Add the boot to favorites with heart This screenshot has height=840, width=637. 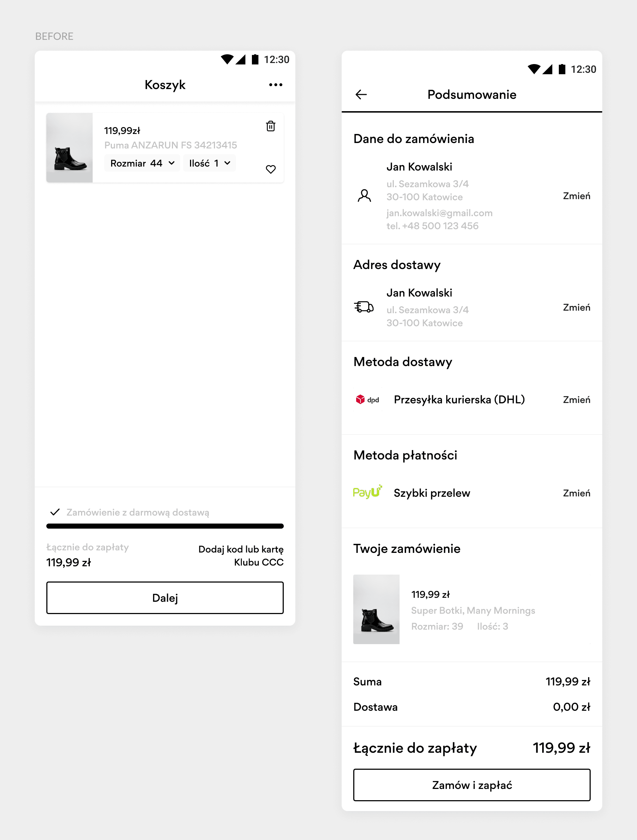coord(271,169)
